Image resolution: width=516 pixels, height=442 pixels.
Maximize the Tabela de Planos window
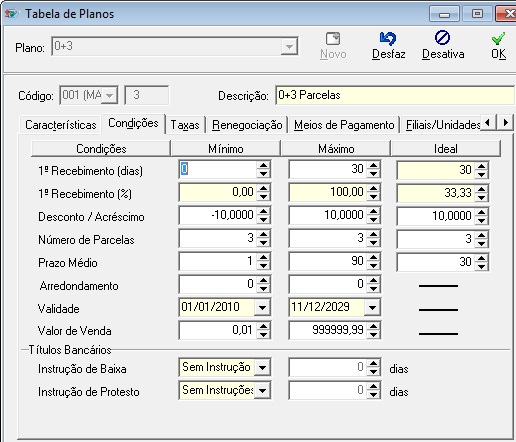(x=477, y=14)
